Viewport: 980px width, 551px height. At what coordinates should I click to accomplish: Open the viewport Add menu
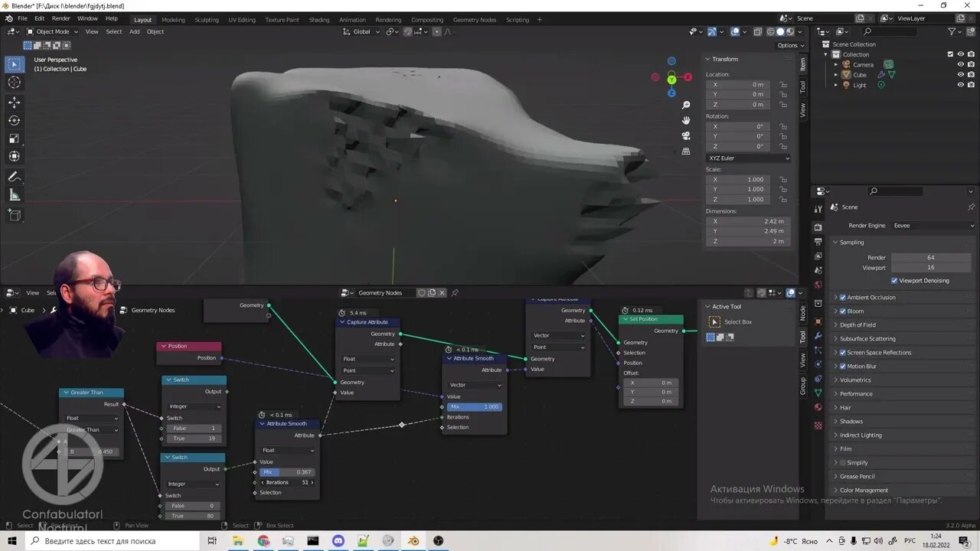[135, 31]
